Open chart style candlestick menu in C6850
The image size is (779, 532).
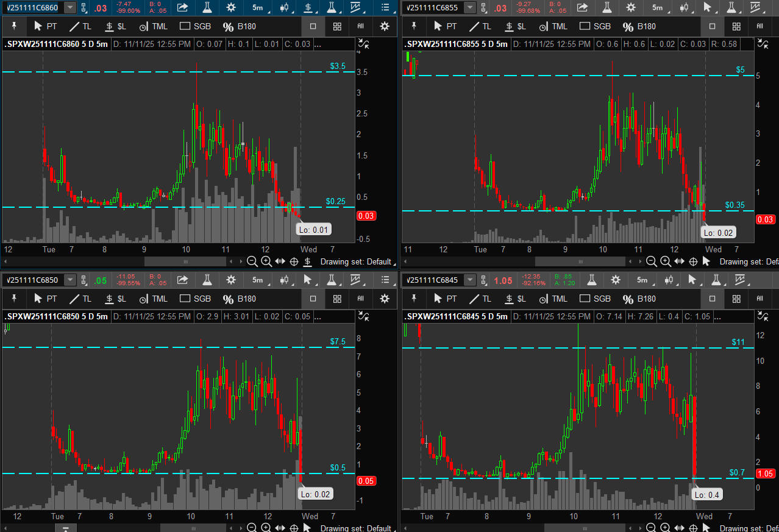click(x=285, y=280)
